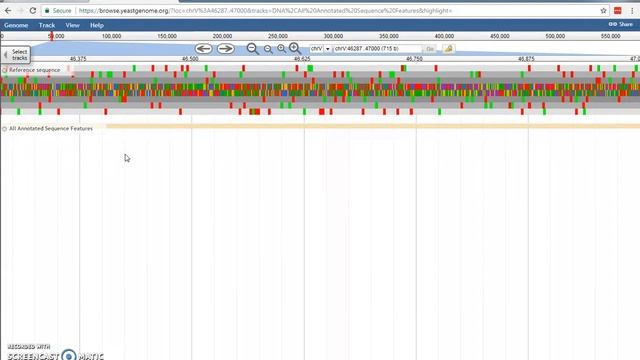
Task: Open the Genome menu
Action: click(16, 25)
